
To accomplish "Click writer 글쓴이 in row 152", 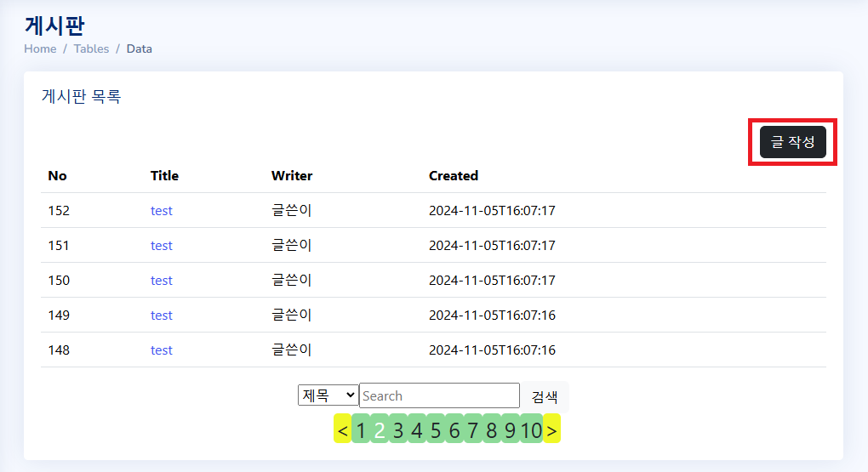I will coord(292,211).
